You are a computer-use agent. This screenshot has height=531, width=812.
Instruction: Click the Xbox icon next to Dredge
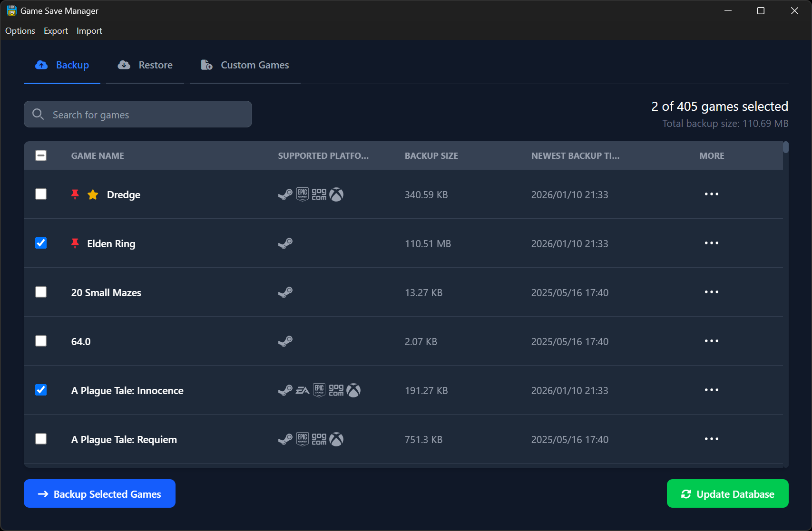pos(337,194)
